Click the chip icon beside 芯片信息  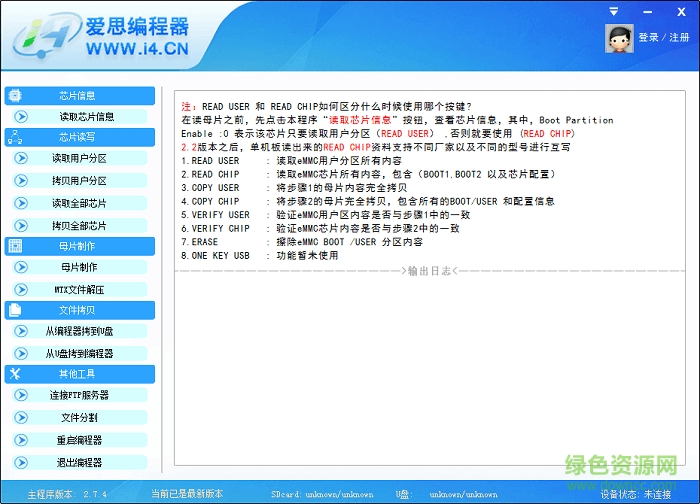click(15, 96)
